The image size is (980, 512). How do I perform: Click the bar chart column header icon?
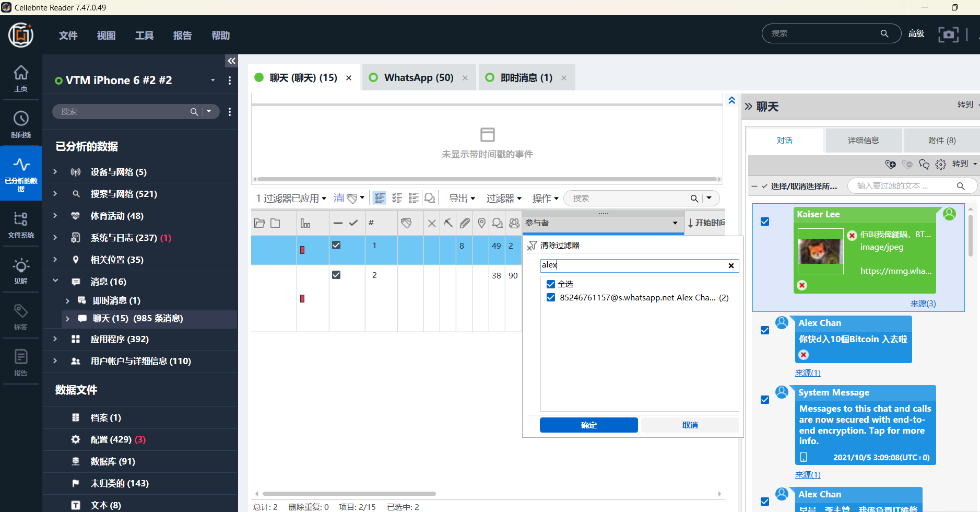tap(305, 223)
